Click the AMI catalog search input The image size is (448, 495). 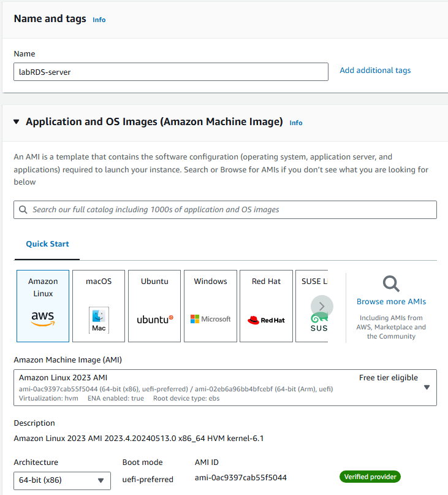(226, 210)
